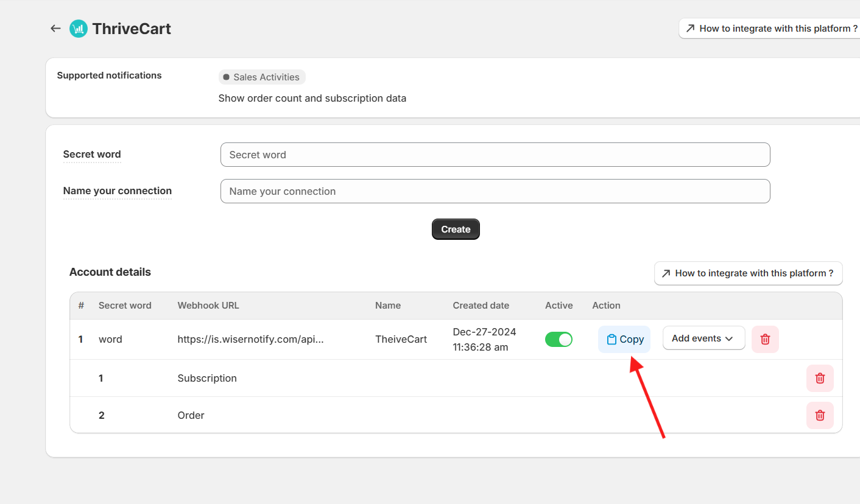Click the Create button
Viewport: 860px width, 504px height.
point(456,229)
